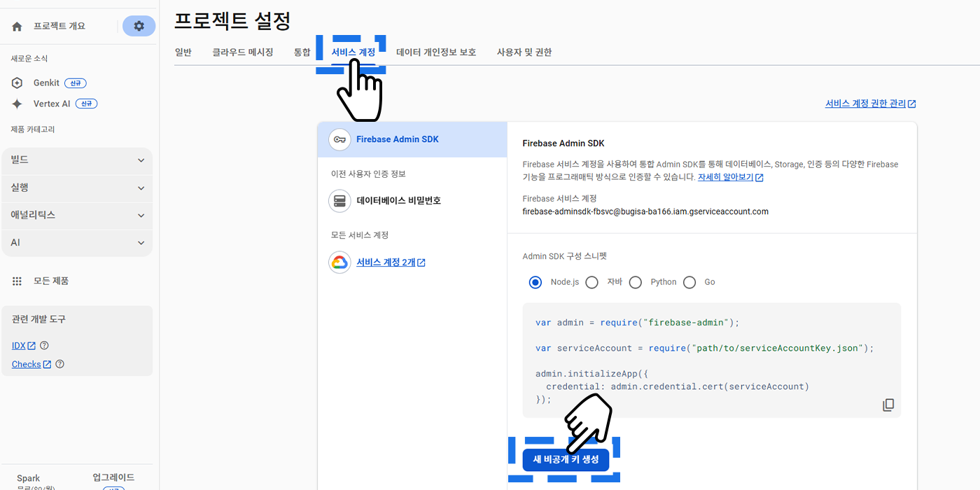Click the 제품 카테고리 label
Image resolution: width=980 pixels, height=490 pixels.
32,129
